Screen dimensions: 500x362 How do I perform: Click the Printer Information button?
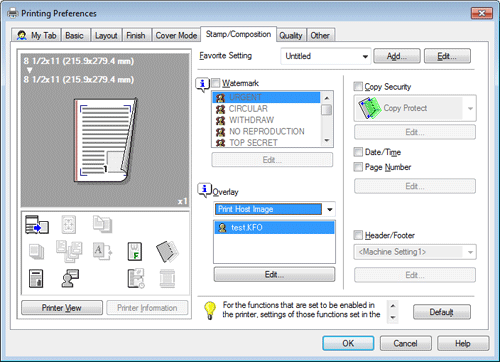[147, 308]
